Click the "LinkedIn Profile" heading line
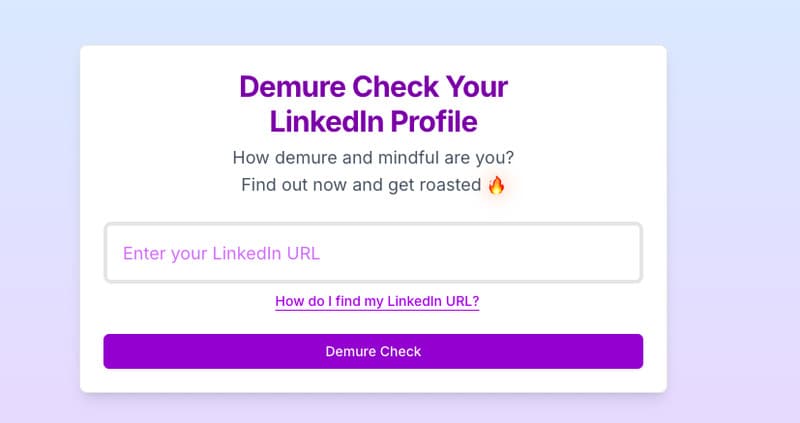Screen dimensions: 800x423 click(x=373, y=122)
